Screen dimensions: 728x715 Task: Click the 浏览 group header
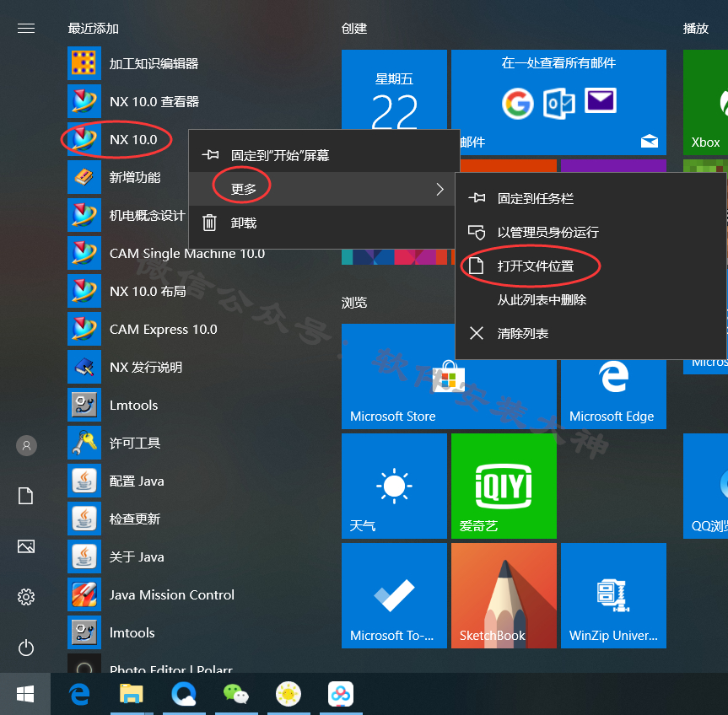pyautogui.click(x=354, y=303)
